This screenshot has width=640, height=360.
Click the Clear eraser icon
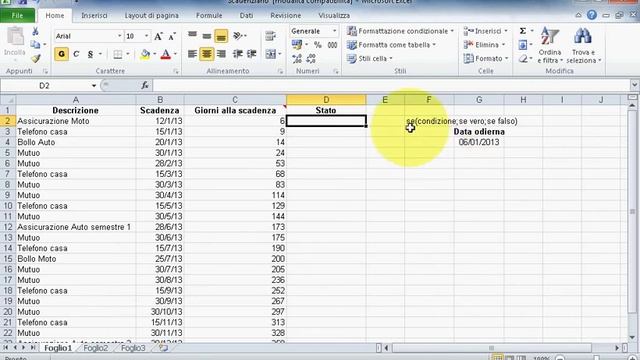tap(523, 59)
